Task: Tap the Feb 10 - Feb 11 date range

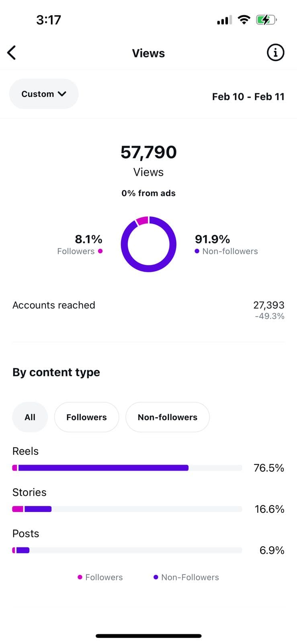Action: click(x=248, y=97)
